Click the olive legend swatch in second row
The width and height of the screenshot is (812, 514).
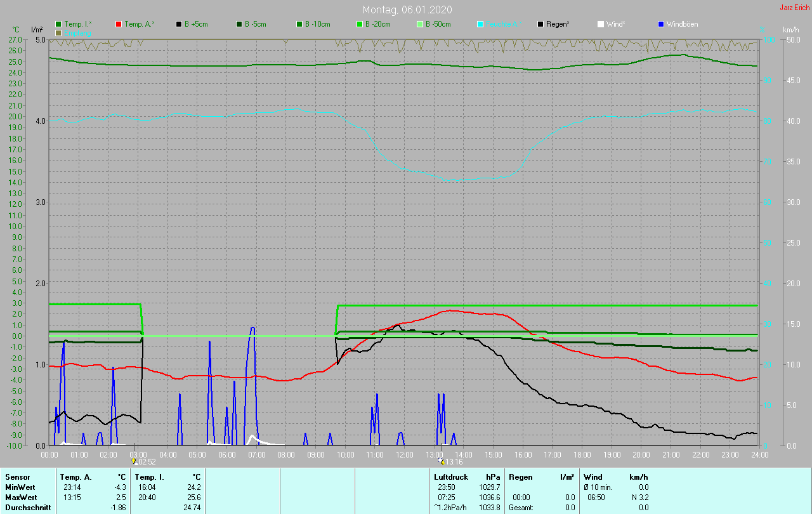(58, 32)
